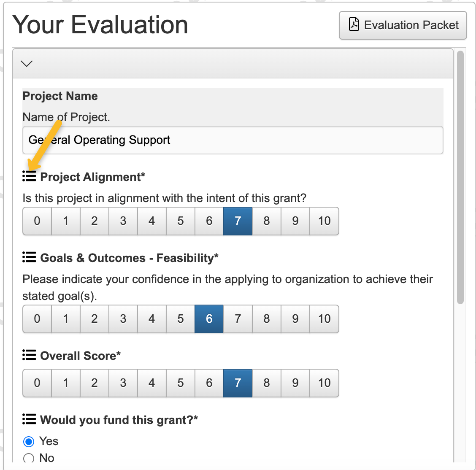Click the list icon beside Project Alignment
Viewport: 476px width, 470px height.
pos(29,176)
